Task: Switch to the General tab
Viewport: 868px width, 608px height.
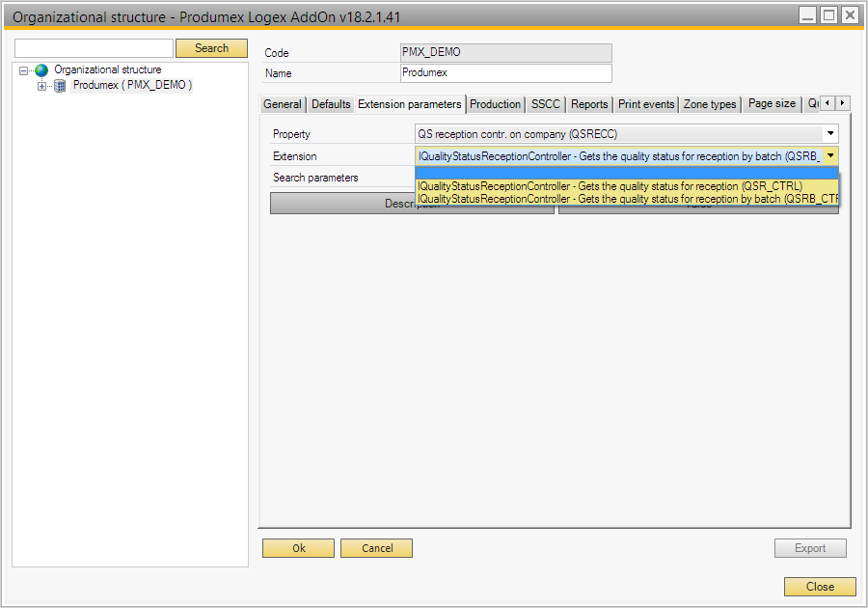Action: click(283, 104)
